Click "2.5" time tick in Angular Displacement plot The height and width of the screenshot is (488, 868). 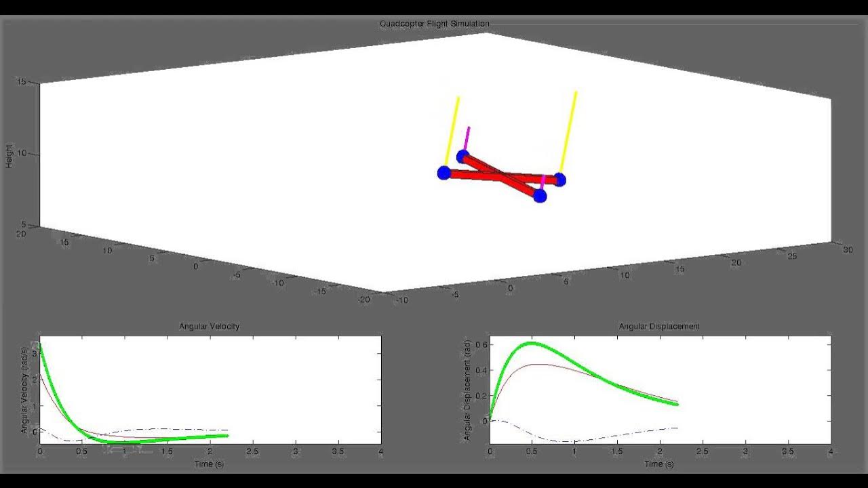703,451
